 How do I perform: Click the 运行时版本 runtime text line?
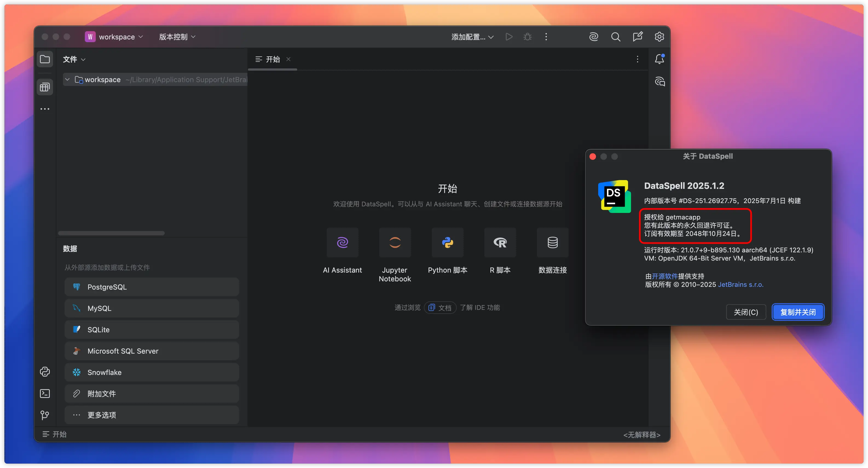point(728,250)
